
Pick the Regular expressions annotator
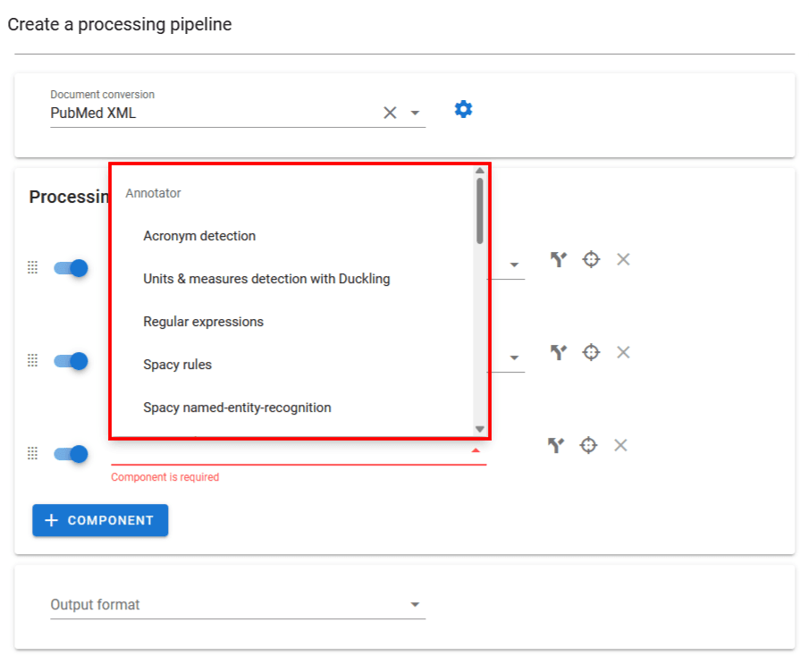point(203,322)
